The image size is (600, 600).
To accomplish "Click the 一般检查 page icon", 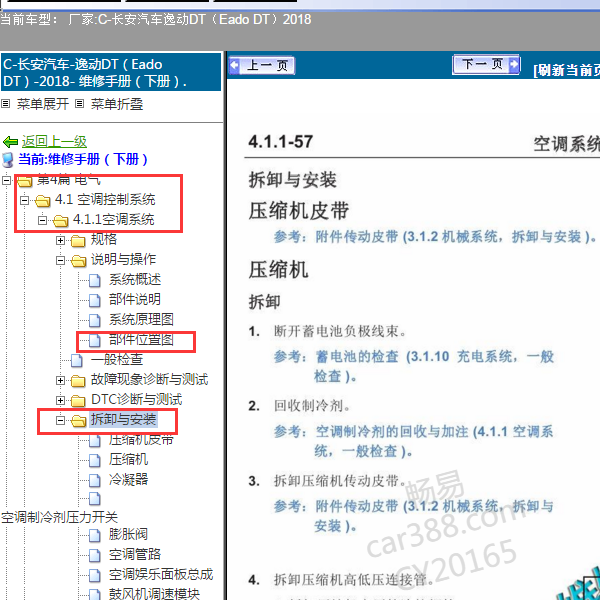I will [x=77, y=360].
